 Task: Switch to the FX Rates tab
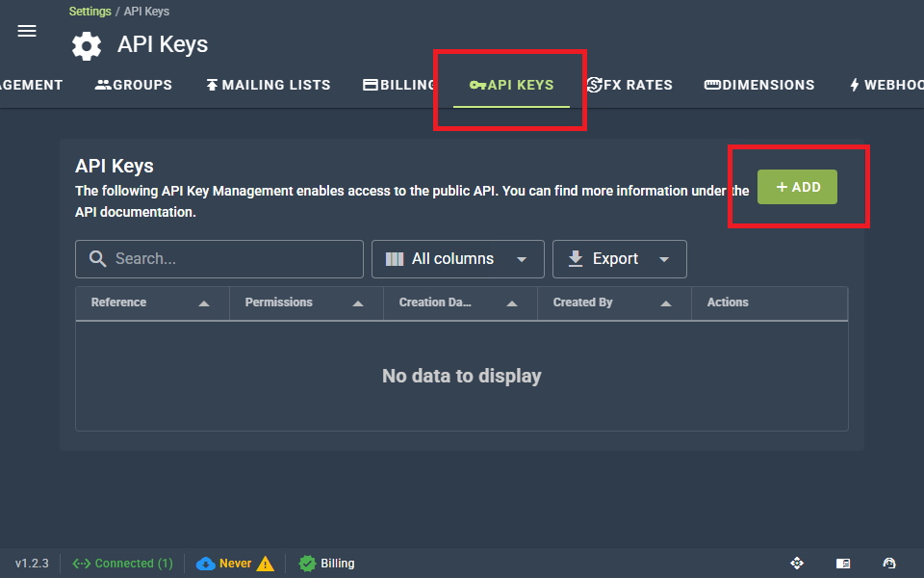click(x=629, y=85)
